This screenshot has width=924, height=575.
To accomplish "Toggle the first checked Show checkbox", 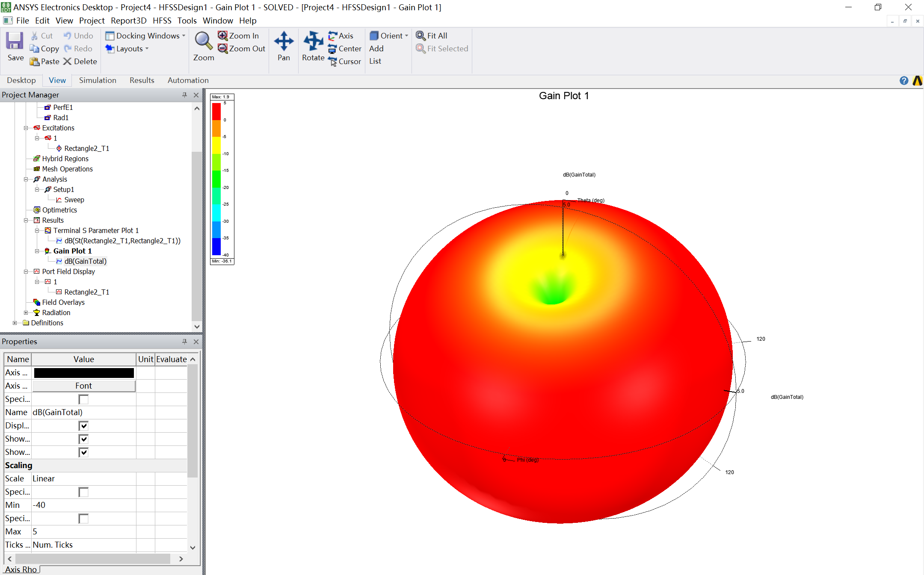I will pos(83,439).
